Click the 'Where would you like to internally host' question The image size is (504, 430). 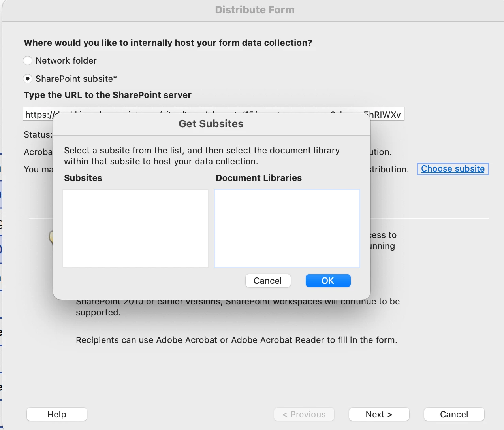[x=168, y=43]
